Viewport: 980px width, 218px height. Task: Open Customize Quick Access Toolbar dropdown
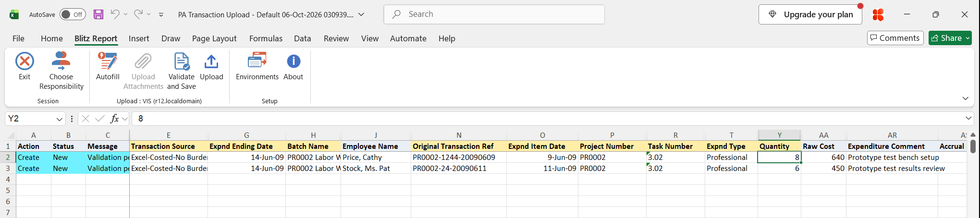click(161, 14)
